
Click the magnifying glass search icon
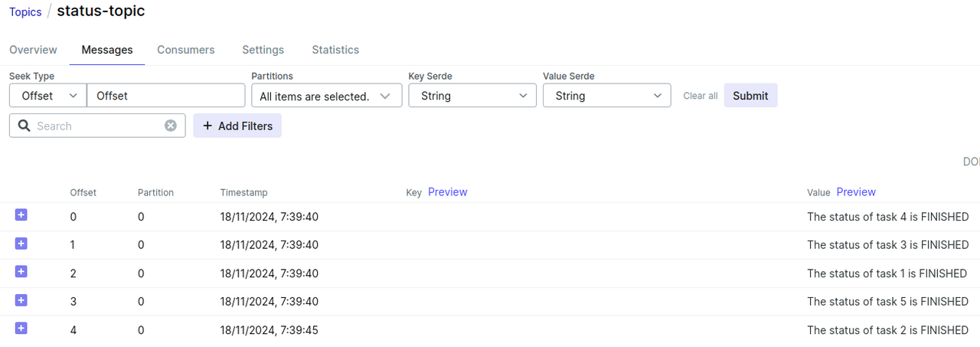click(x=24, y=126)
